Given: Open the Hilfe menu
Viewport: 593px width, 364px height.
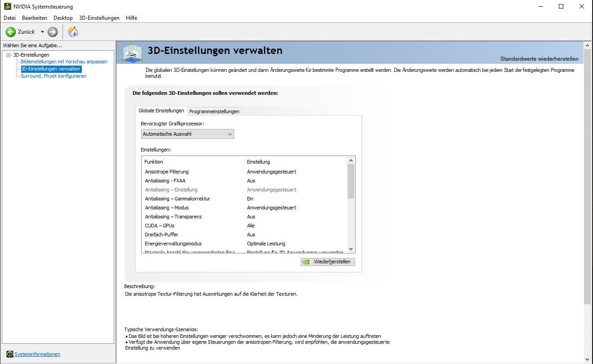Looking at the screenshot, I should coord(132,18).
